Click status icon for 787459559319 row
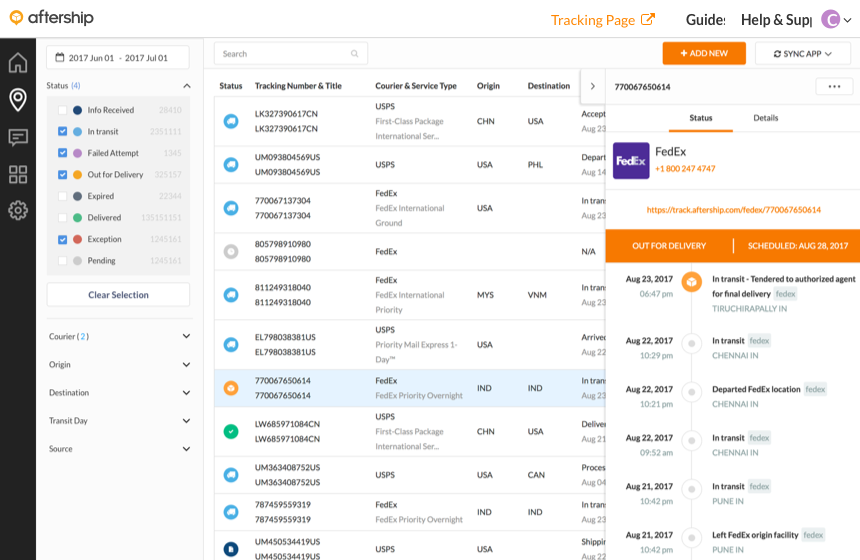The width and height of the screenshot is (860, 560). tap(231, 512)
